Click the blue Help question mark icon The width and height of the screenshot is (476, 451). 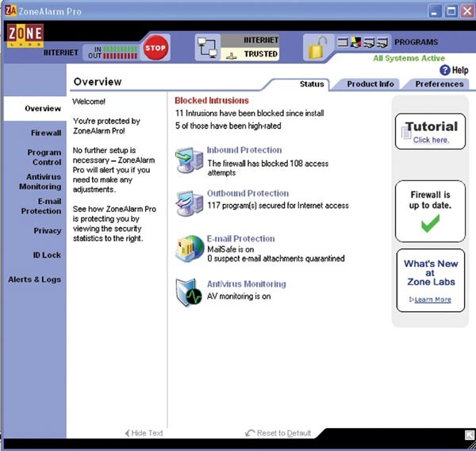point(445,70)
